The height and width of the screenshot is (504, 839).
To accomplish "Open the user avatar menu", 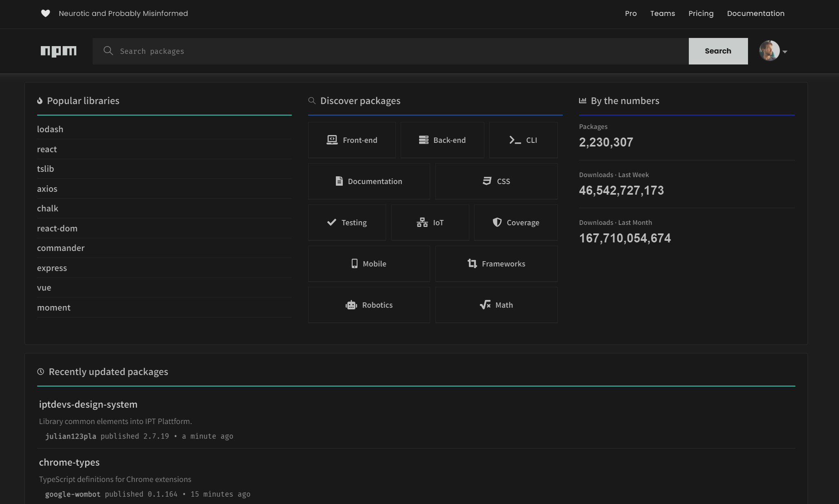I will click(769, 51).
